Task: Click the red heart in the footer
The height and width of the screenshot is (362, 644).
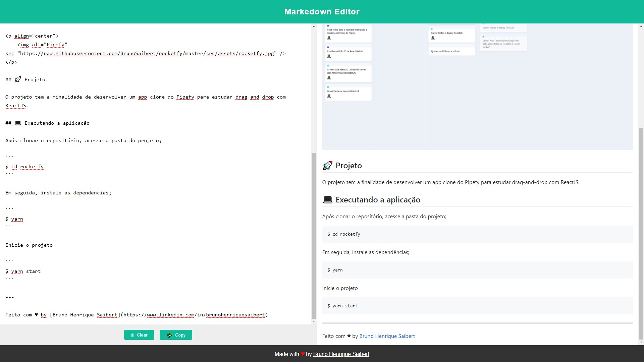Action: coord(303,354)
